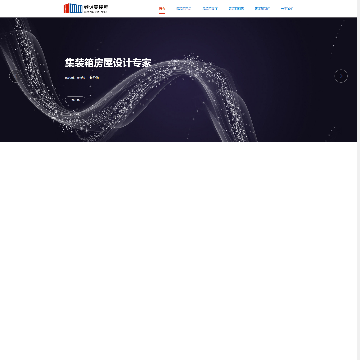Open the second navigation item after the active tab
Screen dimensions: 360x360
tap(210, 9)
